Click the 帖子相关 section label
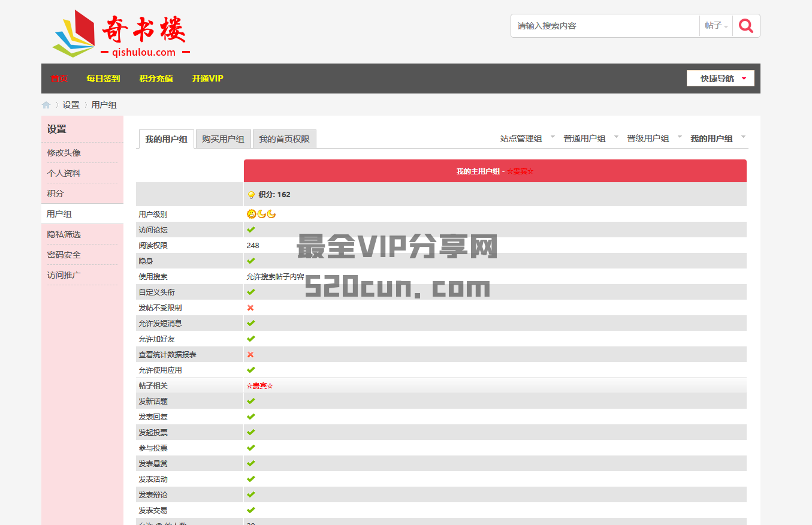This screenshot has height=525, width=812. pyautogui.click(x=153, y=386)
